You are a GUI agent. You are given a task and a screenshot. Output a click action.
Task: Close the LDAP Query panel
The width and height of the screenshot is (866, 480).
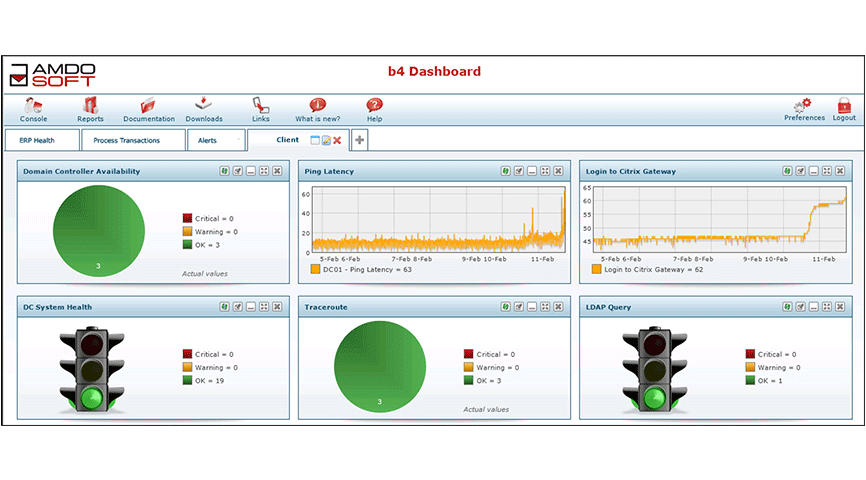click(x=840, y=307)
